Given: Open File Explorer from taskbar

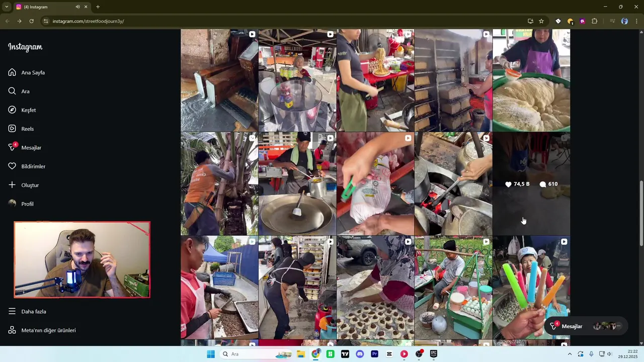Looking at the screenshot, I should (x=301, y=354).
